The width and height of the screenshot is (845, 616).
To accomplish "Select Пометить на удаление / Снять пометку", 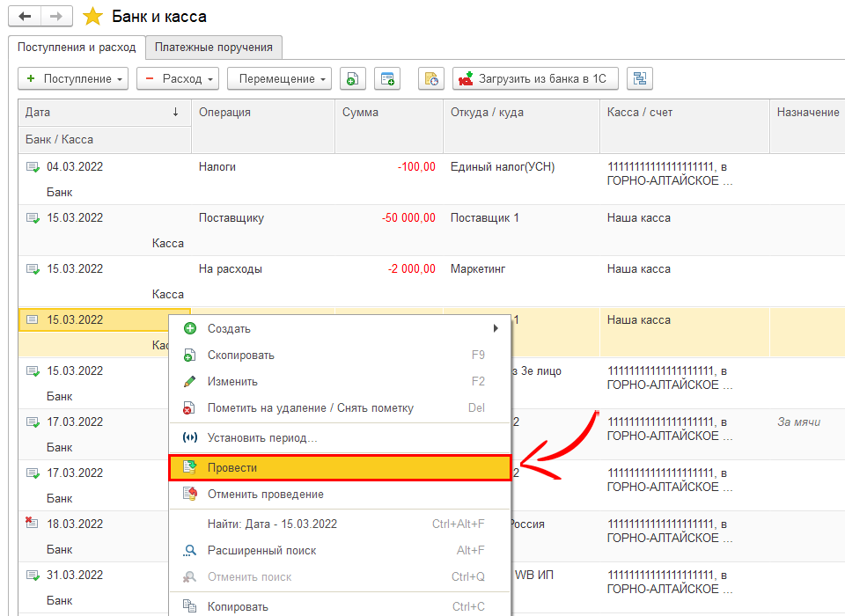I will point(310,408).
